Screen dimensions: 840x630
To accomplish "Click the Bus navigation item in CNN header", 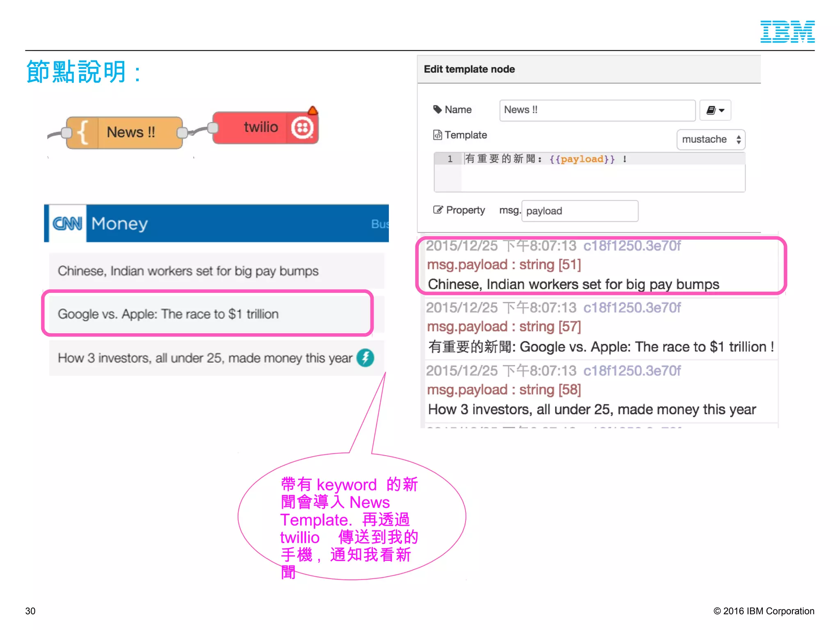I will 380,224.
